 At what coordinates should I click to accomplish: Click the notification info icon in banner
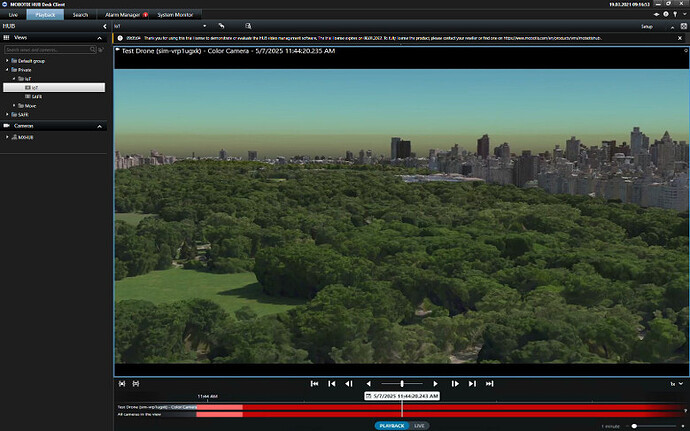(x=120, y=38)
